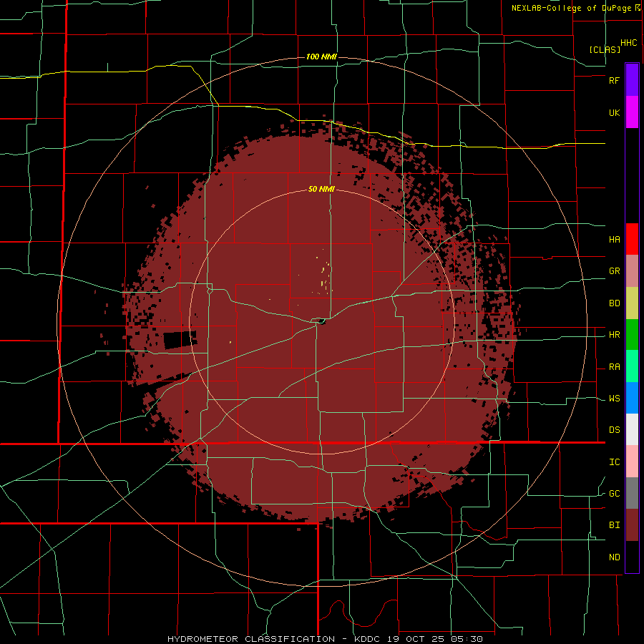Viewport: 644px width, 644px height.
Task: Click the "WS" legend label
Action: [614, 399]
